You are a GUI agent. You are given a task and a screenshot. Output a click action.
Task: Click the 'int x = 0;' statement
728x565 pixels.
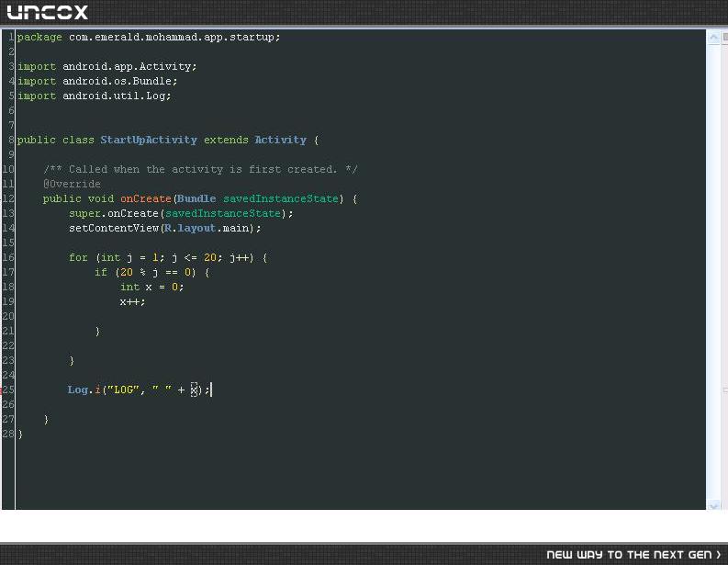pyautogui.click(x=152, y=288)
